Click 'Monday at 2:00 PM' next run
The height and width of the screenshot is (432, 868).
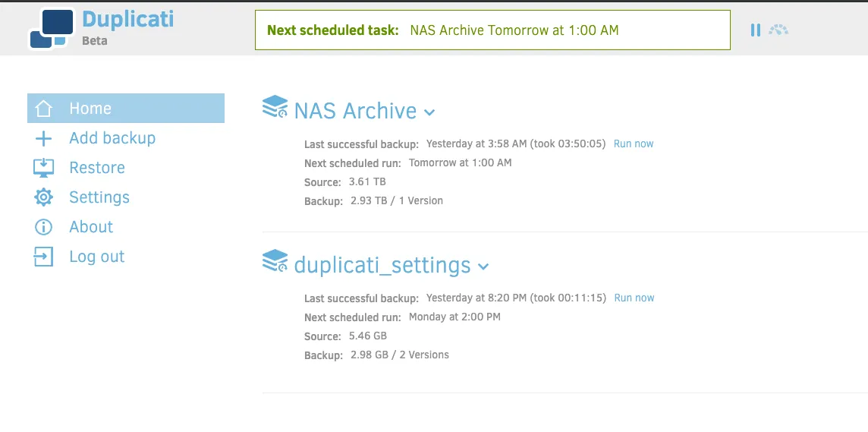(x=454, y=317)
